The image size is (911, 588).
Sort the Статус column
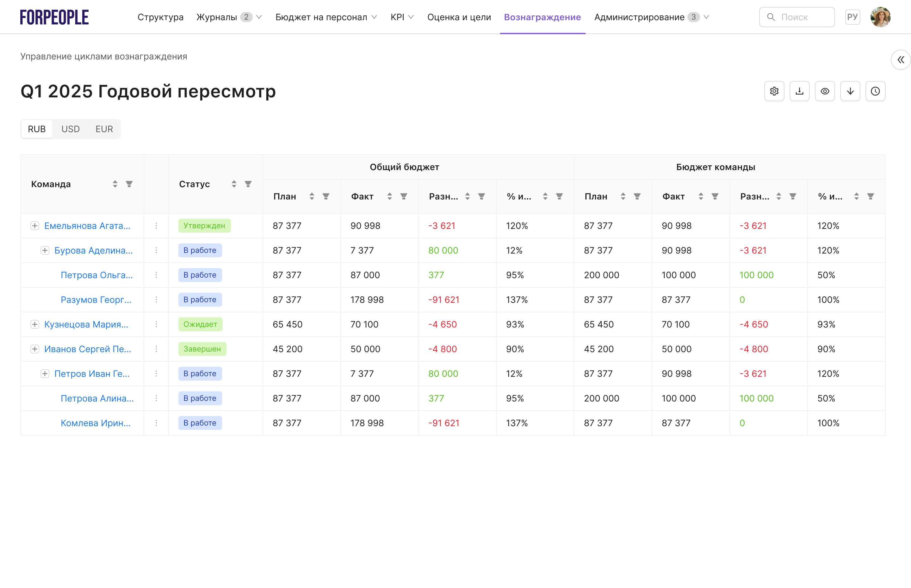(234, 184)
